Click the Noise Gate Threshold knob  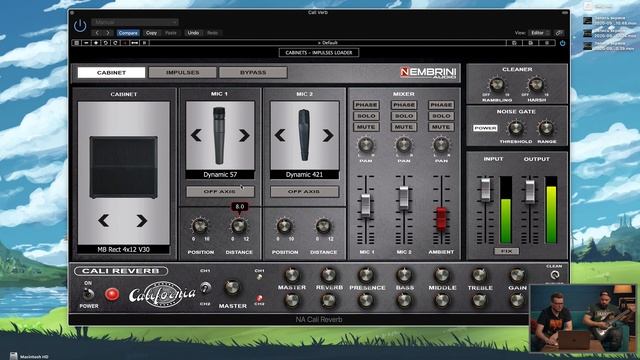pyautogui.click(x=516, y=128)
